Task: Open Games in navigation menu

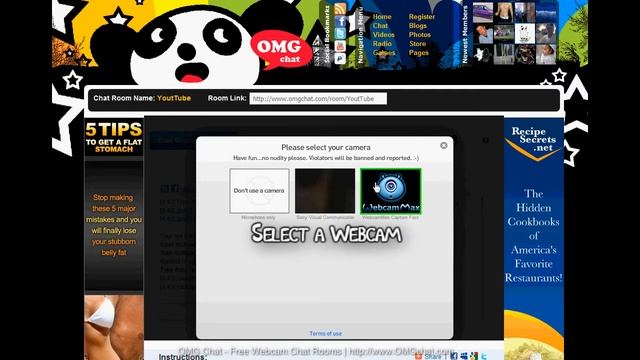Action: click(x=384, y=53)
